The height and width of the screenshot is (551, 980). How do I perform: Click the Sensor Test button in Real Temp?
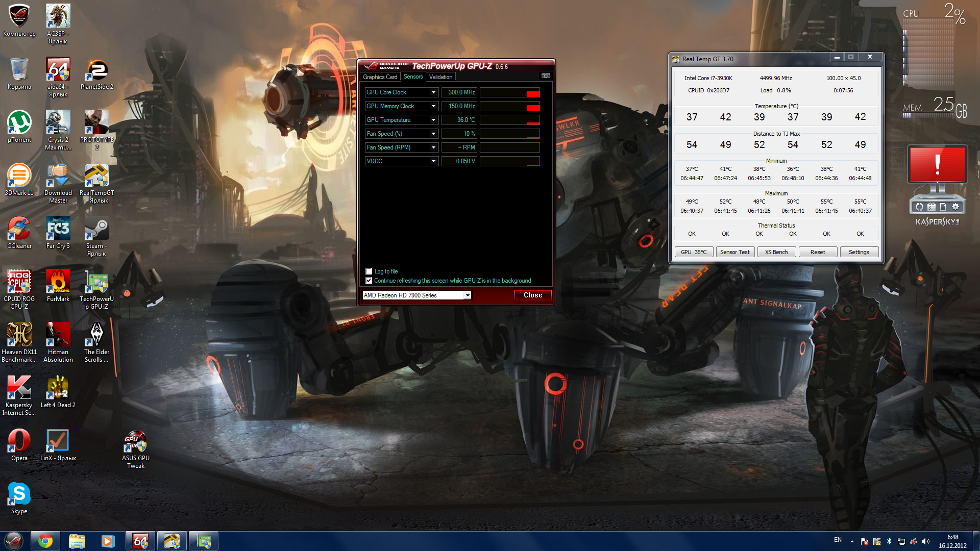734,252
